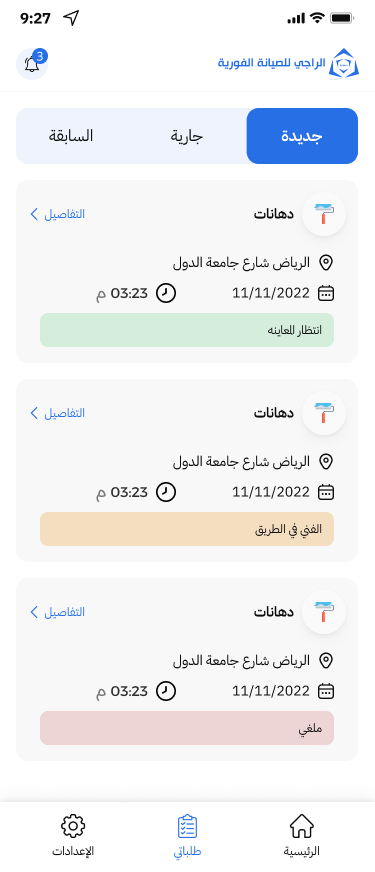Tap the paint roller icon in second card
This screenshot has height=872, width=375.
pyautogui.click(x=324, y=413)
